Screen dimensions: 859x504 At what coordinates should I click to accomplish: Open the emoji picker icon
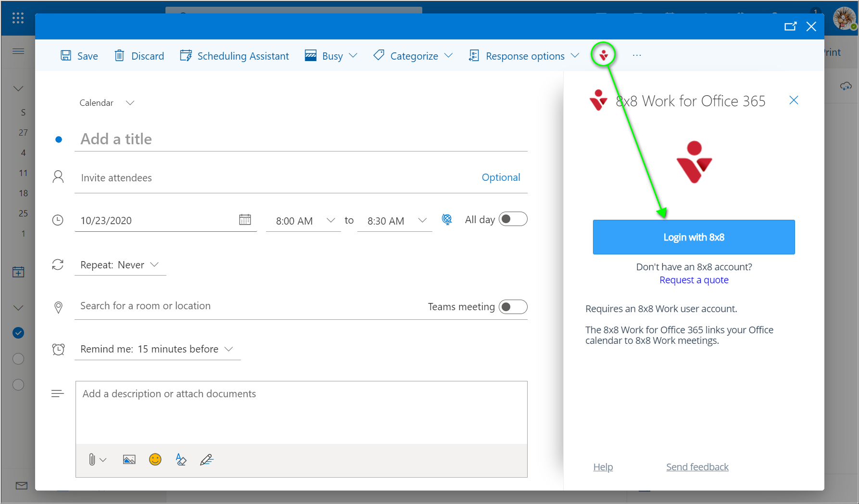155,460
